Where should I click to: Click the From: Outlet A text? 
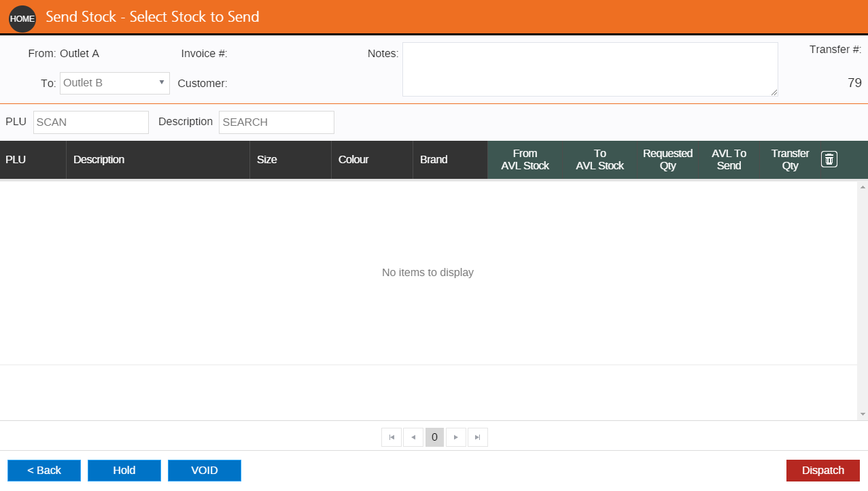[63, 54]
